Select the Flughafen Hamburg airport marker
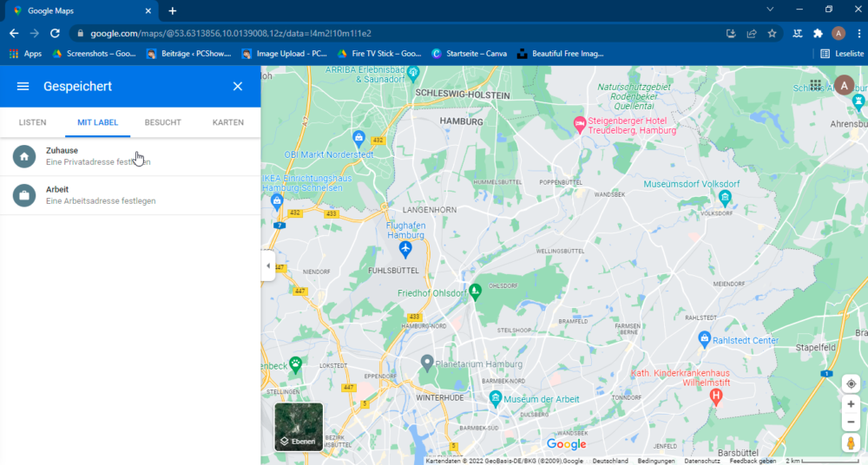 coord(405,250)
